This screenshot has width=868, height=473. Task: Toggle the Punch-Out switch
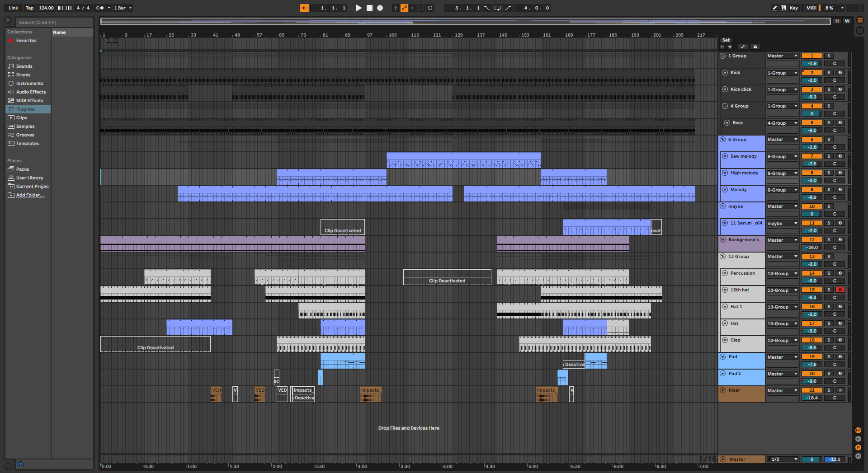click(508, 8)
